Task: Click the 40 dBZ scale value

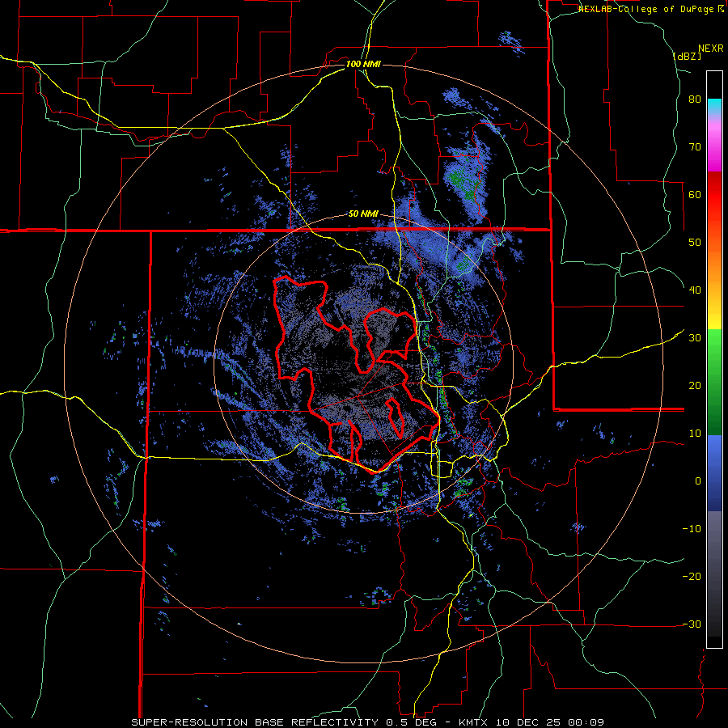Action: 695,290
